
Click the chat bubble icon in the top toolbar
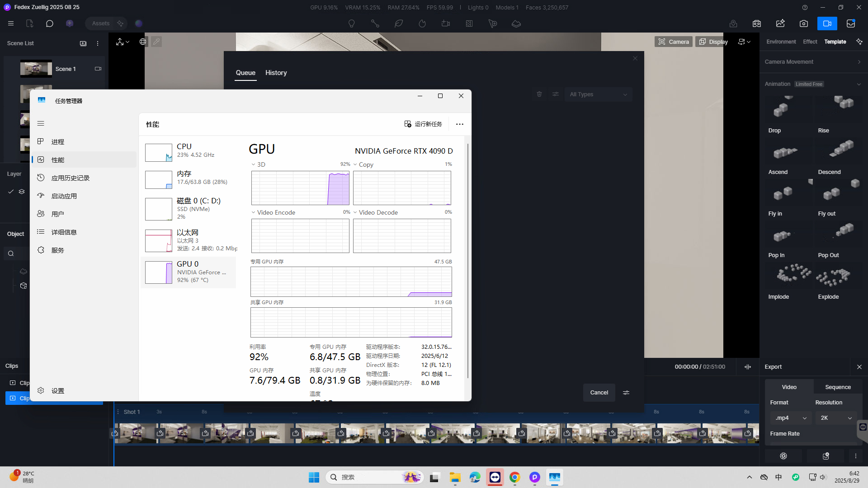tap(50, 23)
